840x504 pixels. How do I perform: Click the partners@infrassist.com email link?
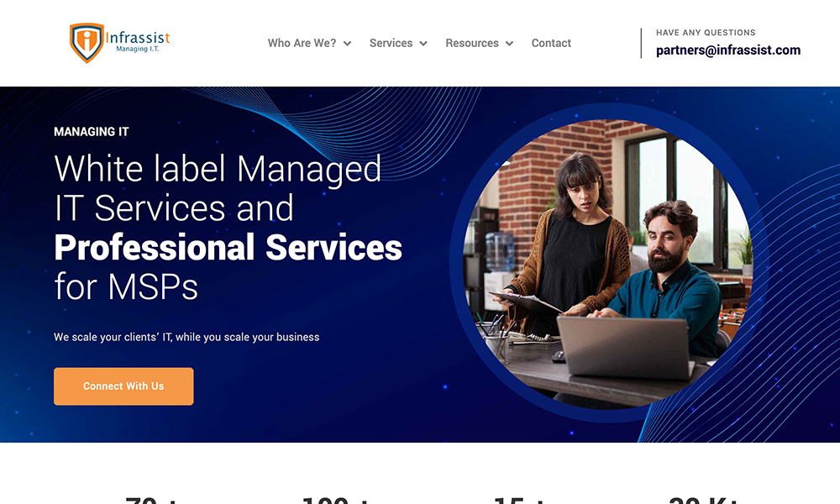click(x=728, y=50)
